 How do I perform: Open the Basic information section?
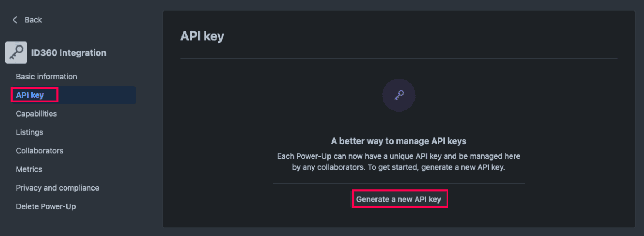[x=46, y=77]
